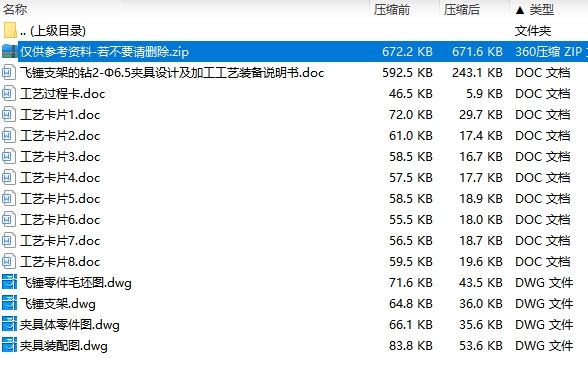The image size is (588, 373).
Task: Click the DOC icon beside 工艺卡片7.doc
Action: [x=8, y=240]
